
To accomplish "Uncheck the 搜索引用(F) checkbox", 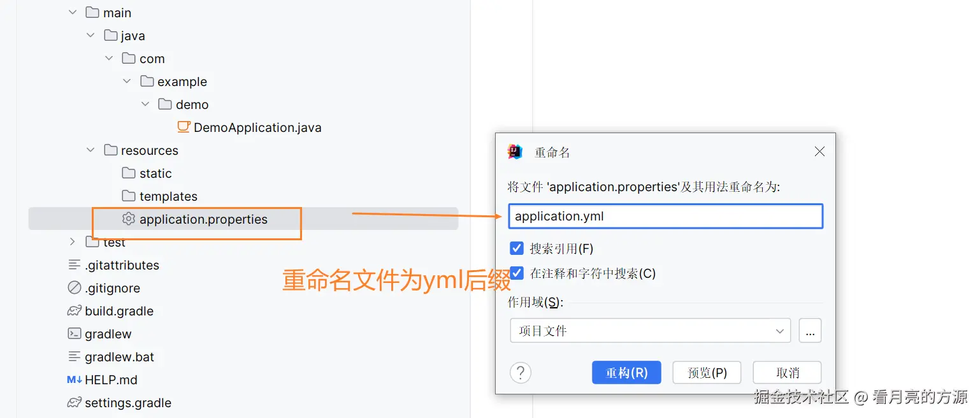I will pos(517,248).
